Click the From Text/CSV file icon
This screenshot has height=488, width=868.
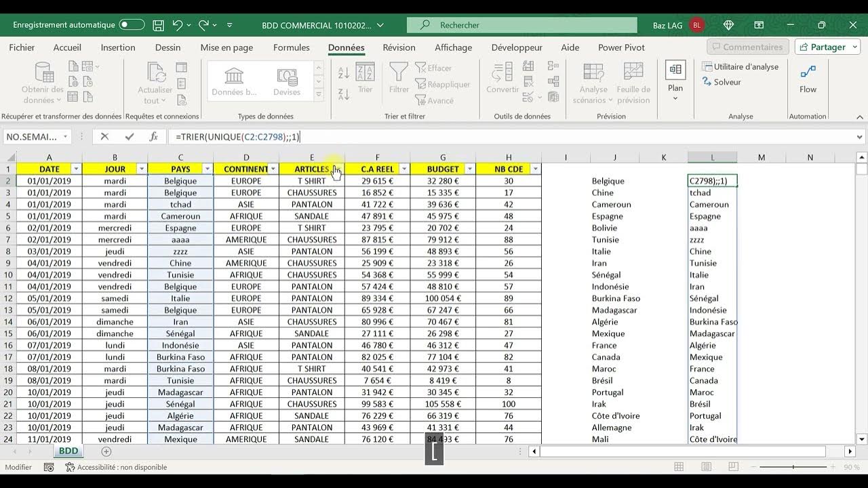(x=73, y=66)
